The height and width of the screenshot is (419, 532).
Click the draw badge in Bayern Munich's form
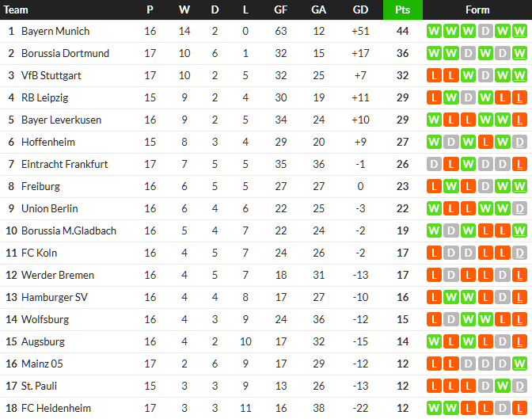[x=484, y=31]
